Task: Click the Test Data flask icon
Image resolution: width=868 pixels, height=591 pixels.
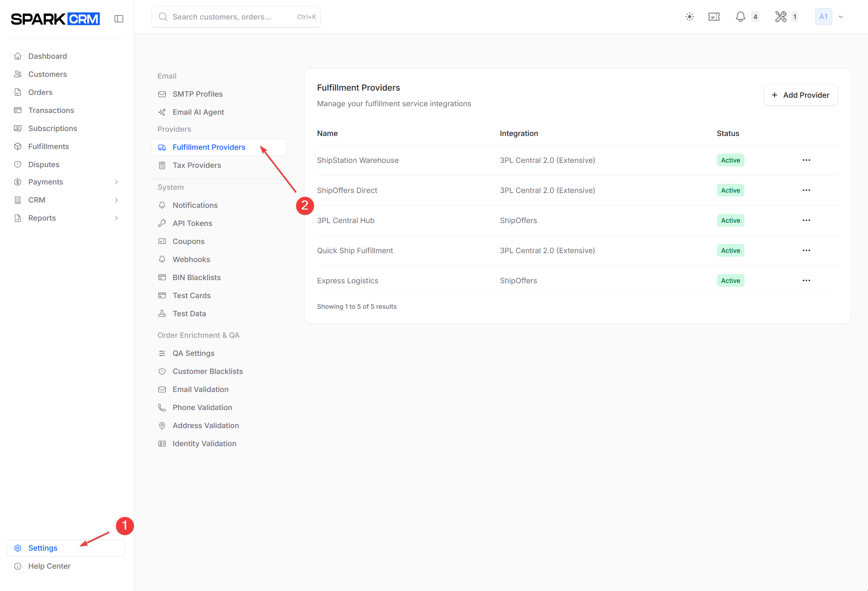Action: click(162, 314)
